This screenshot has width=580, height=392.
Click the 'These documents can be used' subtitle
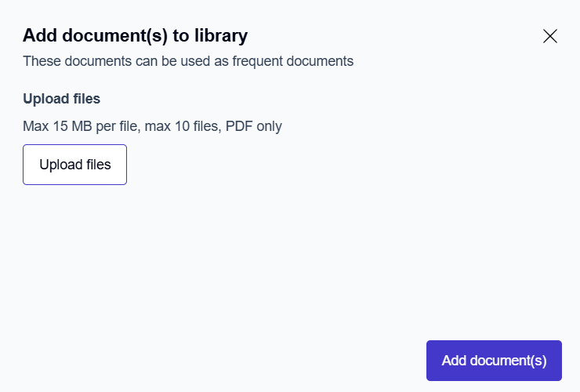[x=110, y=61]
